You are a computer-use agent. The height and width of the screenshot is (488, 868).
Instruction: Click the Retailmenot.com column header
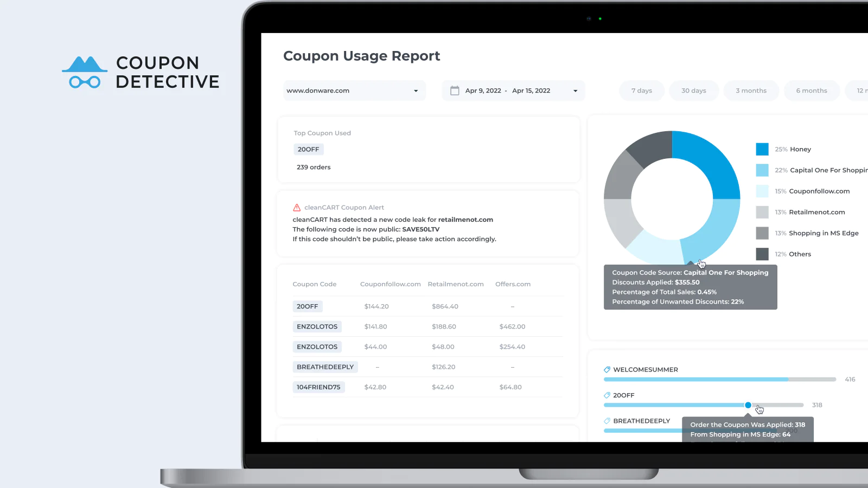(456, 284)
